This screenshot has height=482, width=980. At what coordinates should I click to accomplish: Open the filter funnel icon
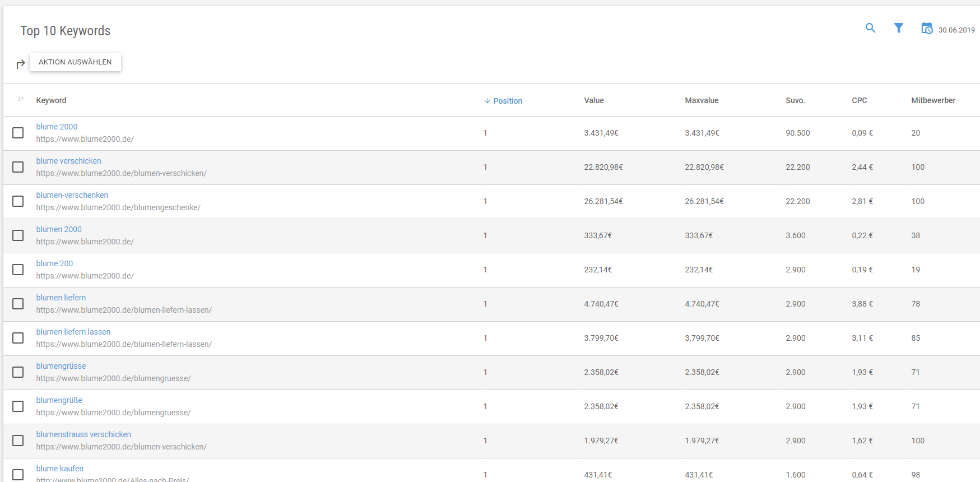coord(899,28)
